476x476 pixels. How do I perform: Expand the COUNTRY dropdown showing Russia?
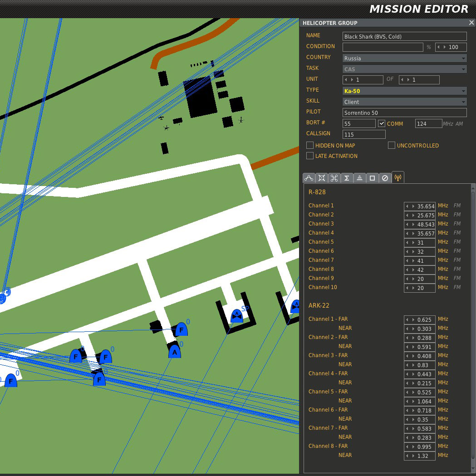(x=404, y=58)
